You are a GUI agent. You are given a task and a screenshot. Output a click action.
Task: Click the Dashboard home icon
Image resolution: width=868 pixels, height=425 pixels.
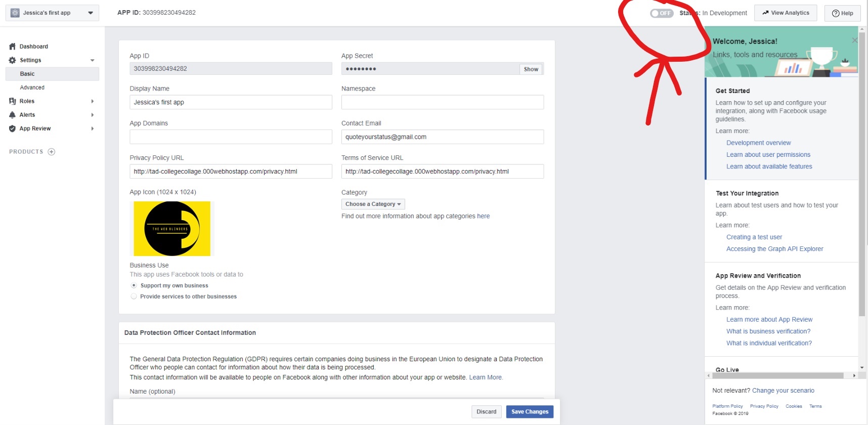coord(12,47)
